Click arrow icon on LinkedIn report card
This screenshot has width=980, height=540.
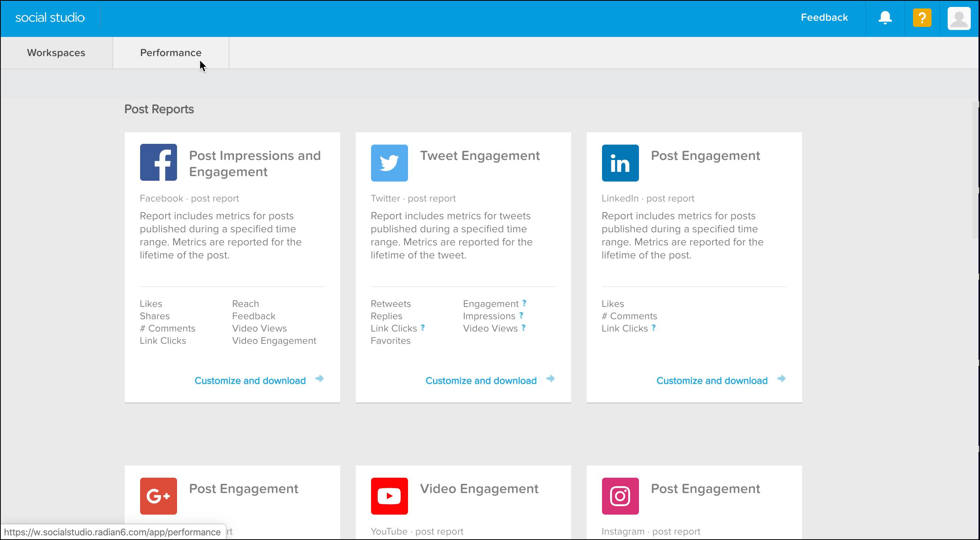pyautogui.click(x=781, y=379)
